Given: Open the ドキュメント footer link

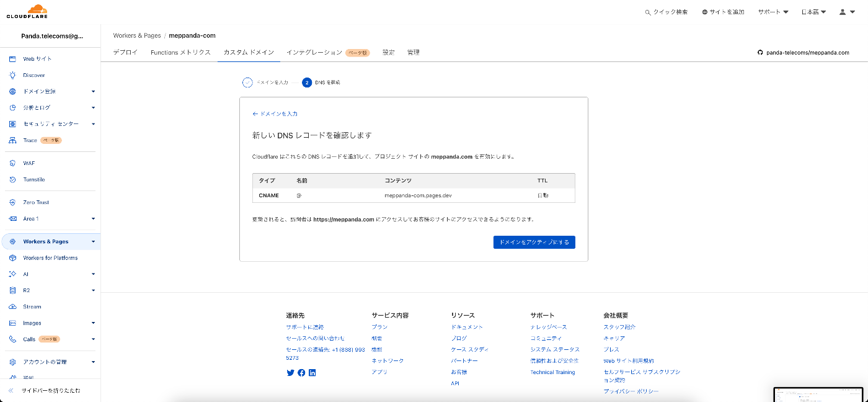Looking at the screenshot, I should point(467,327).
